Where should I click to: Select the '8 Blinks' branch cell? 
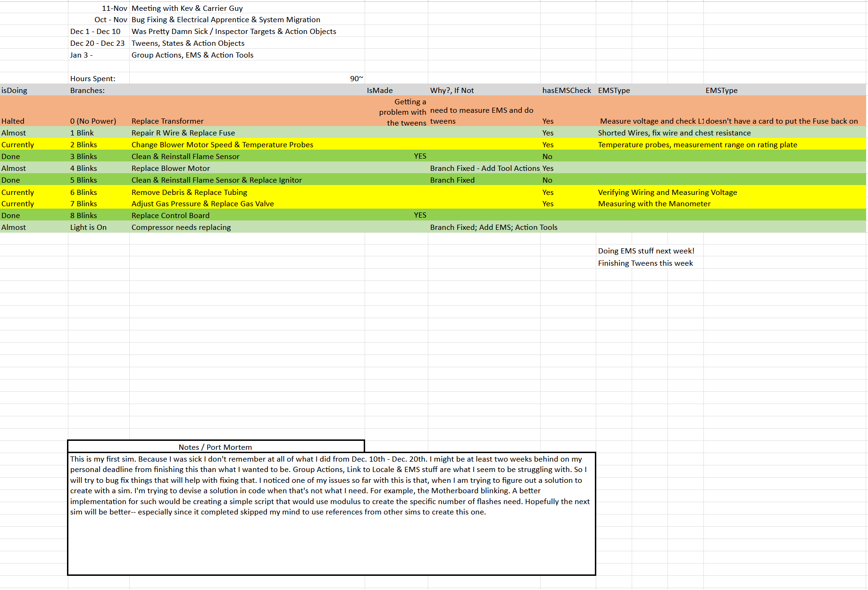(x=99, y=215)
